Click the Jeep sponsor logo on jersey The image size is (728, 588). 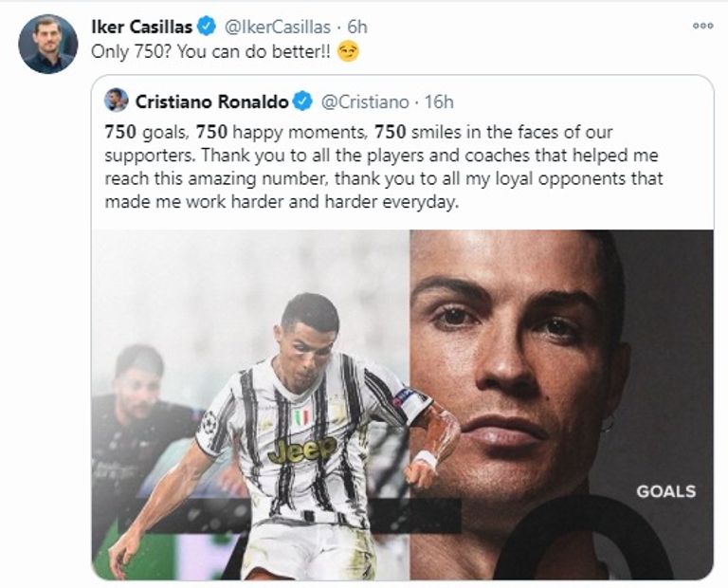(x=302, y=450)
